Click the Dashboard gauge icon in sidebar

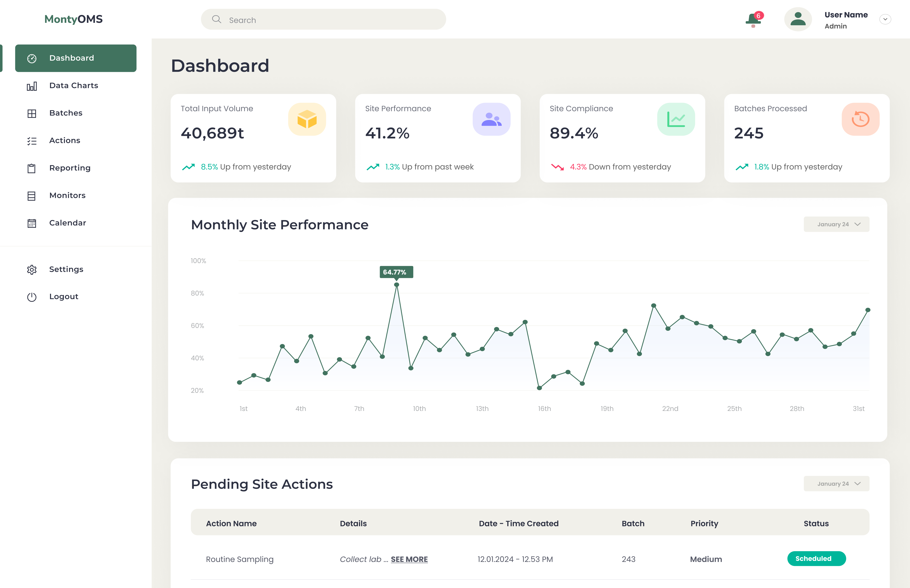32,58
